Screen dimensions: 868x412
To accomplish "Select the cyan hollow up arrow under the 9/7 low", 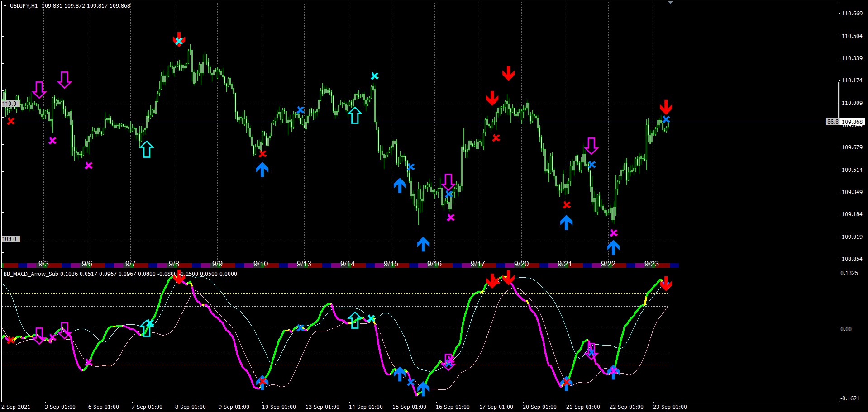I will (147, 149).
